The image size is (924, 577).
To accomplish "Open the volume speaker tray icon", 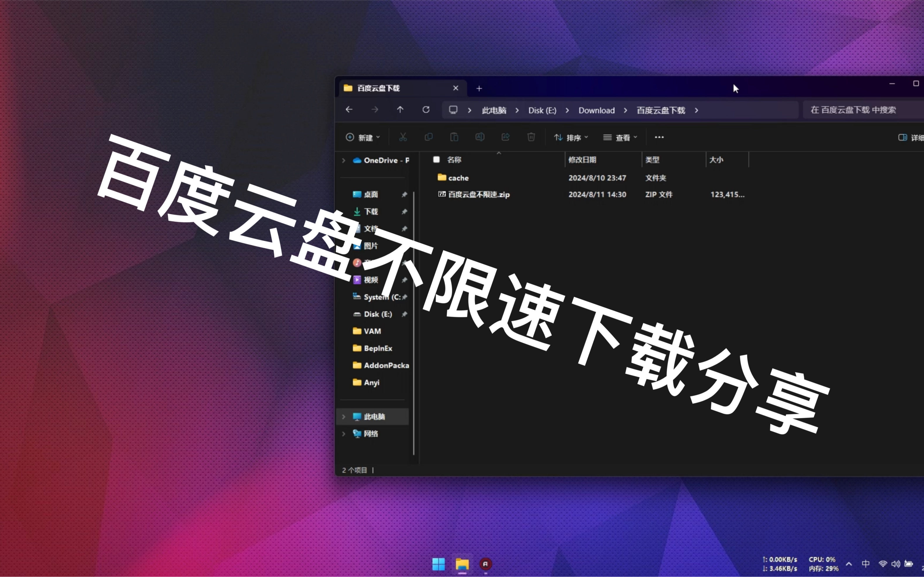I will [896, 564].
